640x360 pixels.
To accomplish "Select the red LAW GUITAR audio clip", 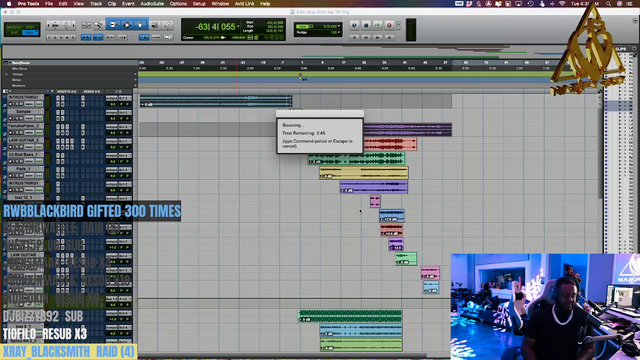I will 390,144.
